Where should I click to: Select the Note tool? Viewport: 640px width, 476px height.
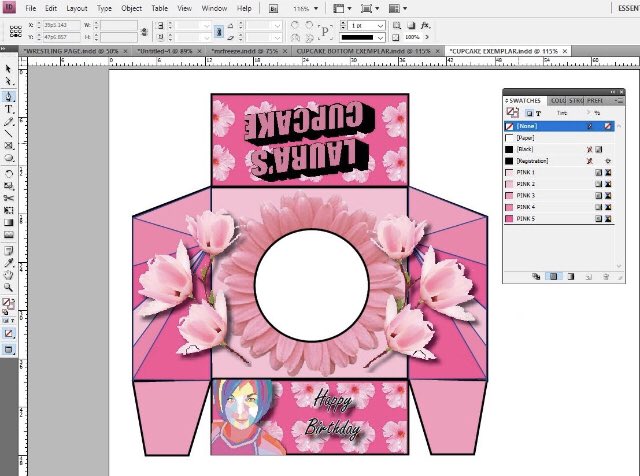8,250
